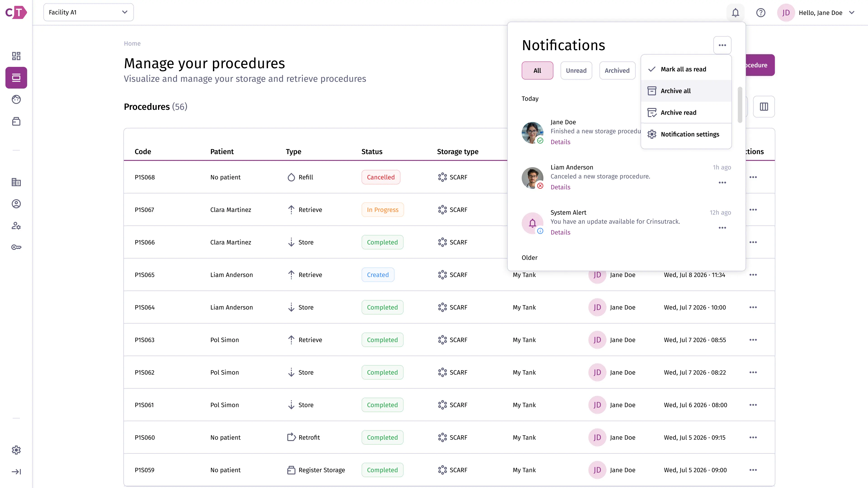
Task: Click Register Storage type in P1S059 row
Action: tap(316, 470)
